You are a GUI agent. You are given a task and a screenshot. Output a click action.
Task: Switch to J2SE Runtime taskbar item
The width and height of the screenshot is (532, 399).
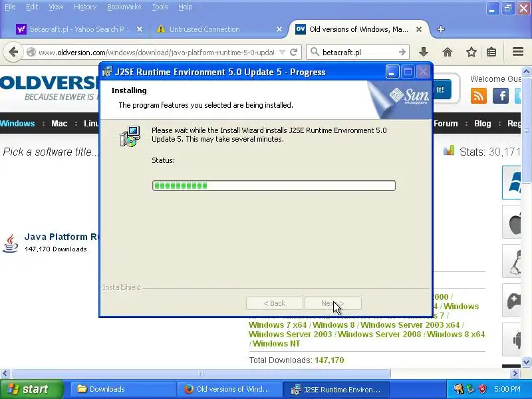click(x=336, y=389)
